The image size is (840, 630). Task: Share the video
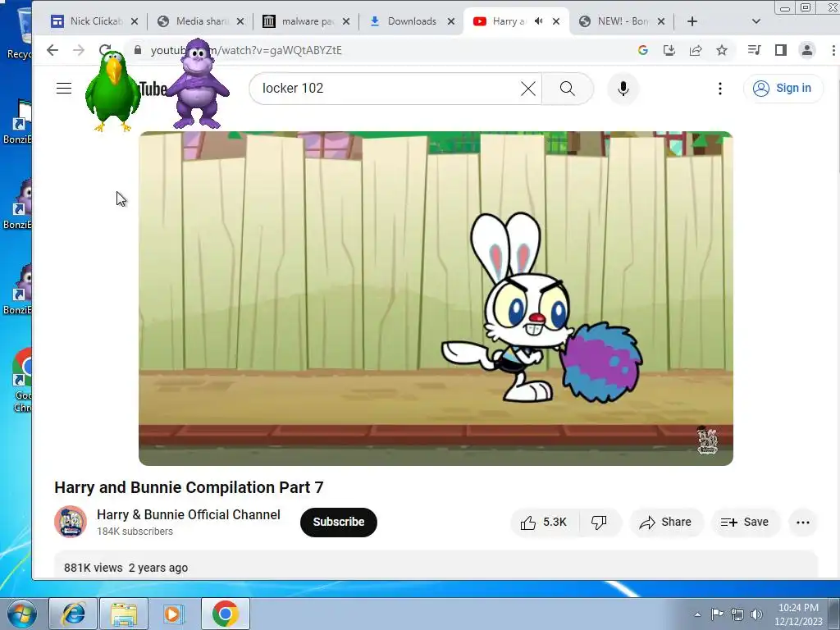pyautogui.click(x=665, y=523)
